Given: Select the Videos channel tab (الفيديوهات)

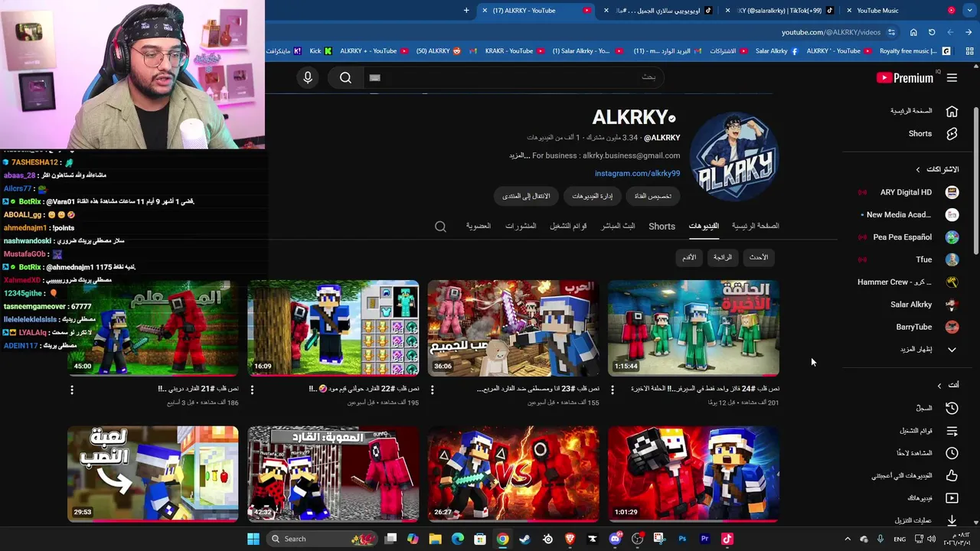Looking at the screenshot, I should click(x=704, y=226).
